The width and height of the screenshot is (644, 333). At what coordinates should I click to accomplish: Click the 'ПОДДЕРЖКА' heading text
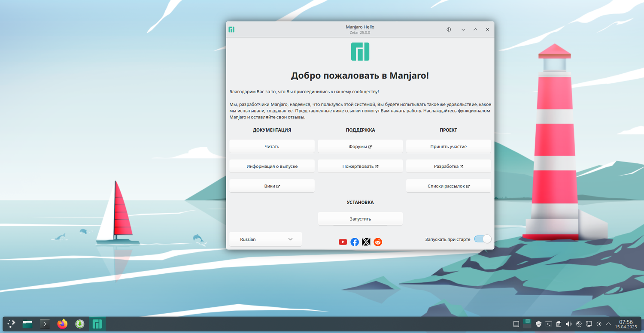[x=360, y=130]
